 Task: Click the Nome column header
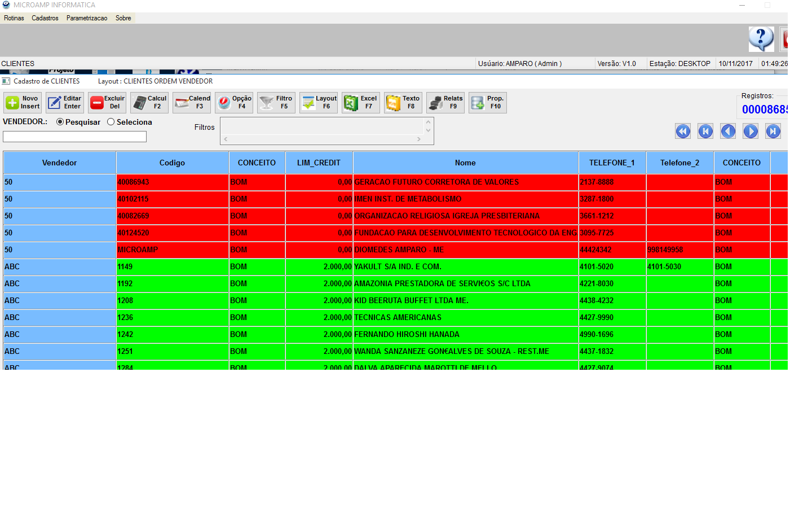point(465,163)
